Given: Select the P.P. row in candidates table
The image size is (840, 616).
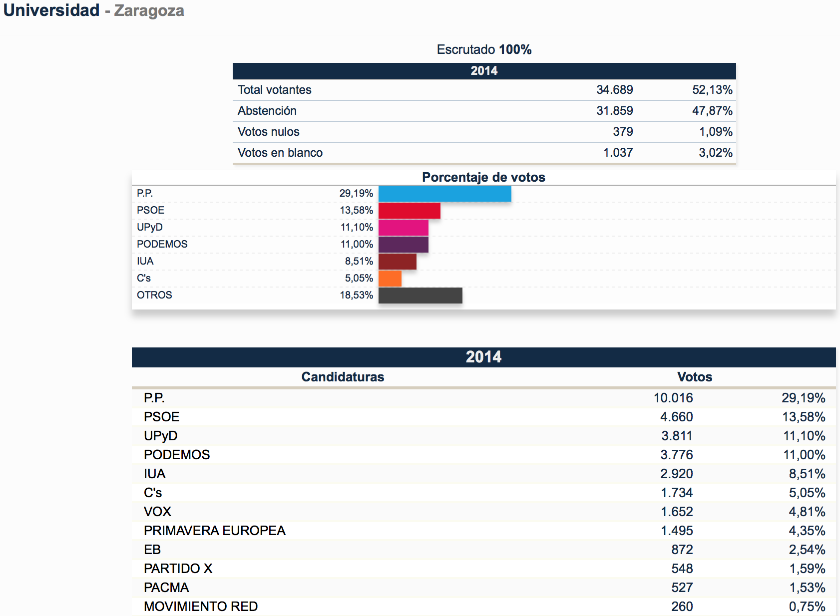Looking at the screenshot, I should 483,398.
